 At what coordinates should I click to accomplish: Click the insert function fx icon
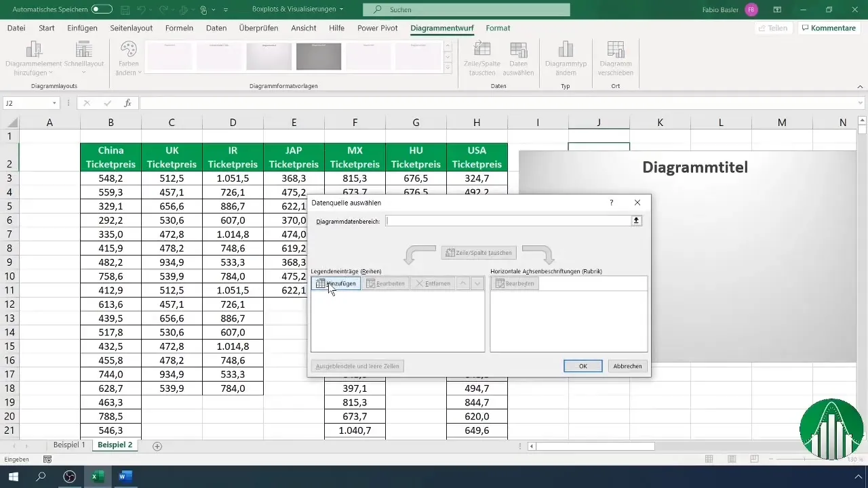tap(127, 103)
